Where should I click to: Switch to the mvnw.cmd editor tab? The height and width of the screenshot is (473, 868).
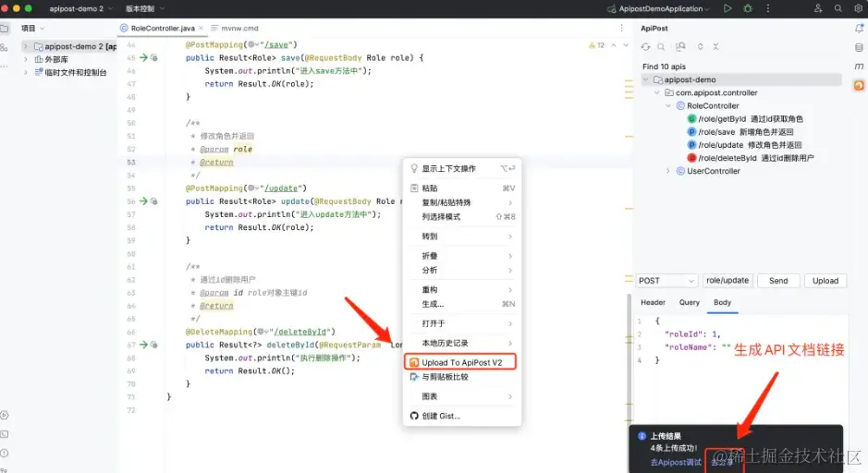(235, 29)
